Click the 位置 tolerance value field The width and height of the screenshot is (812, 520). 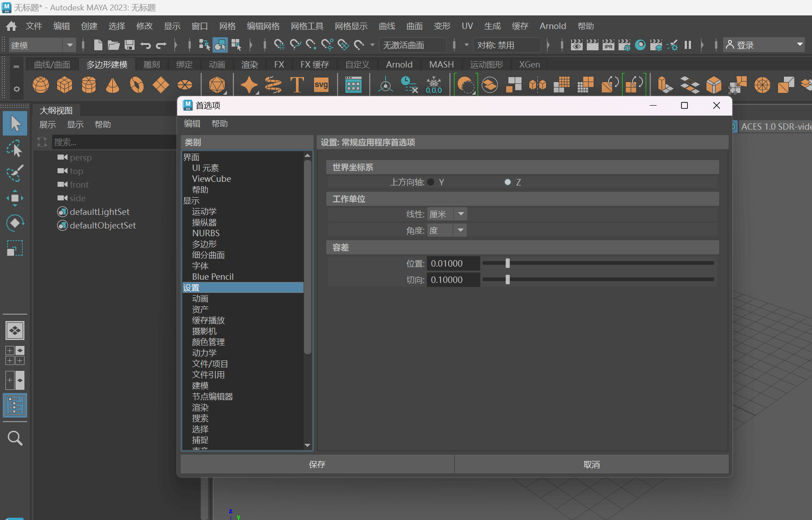click(453, 263)
